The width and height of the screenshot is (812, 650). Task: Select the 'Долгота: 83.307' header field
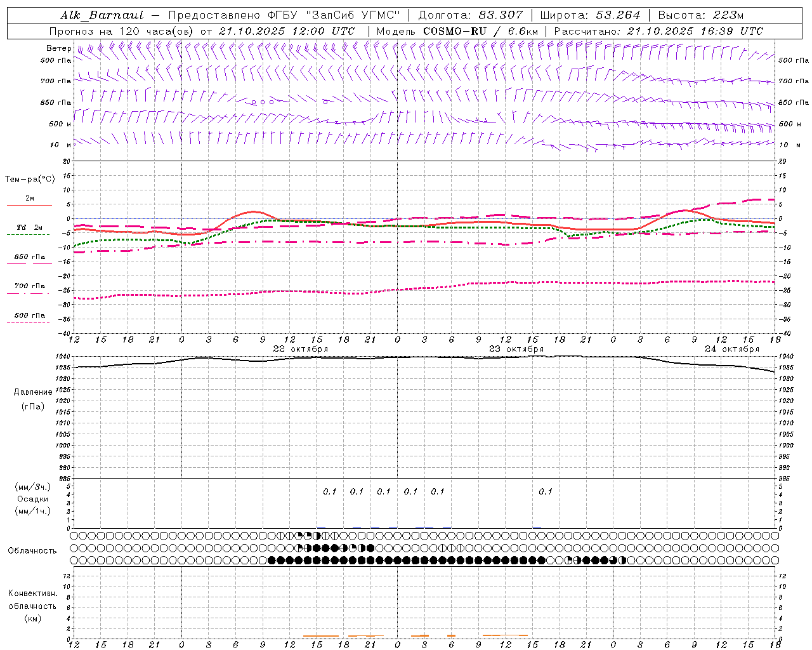471,15
